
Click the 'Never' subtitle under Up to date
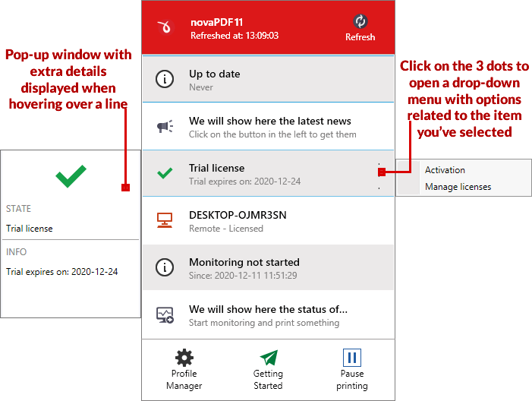(x=201, y=87)
